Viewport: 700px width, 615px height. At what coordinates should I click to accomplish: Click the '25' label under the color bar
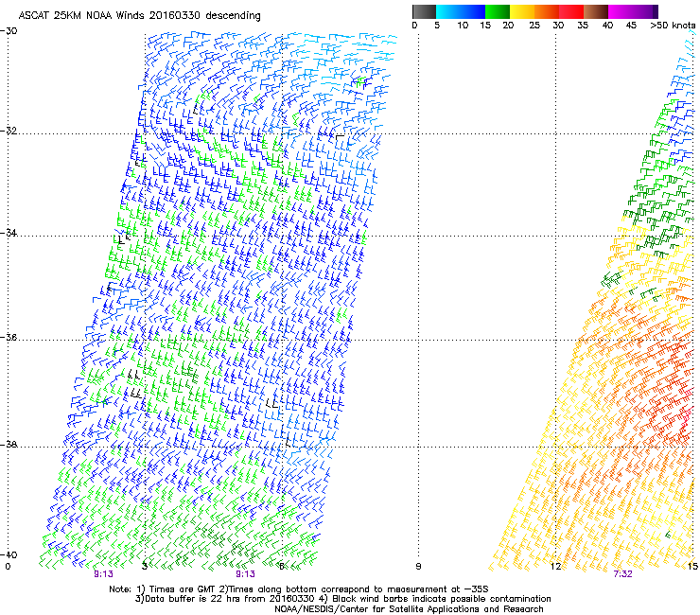(x=534, y=25)
